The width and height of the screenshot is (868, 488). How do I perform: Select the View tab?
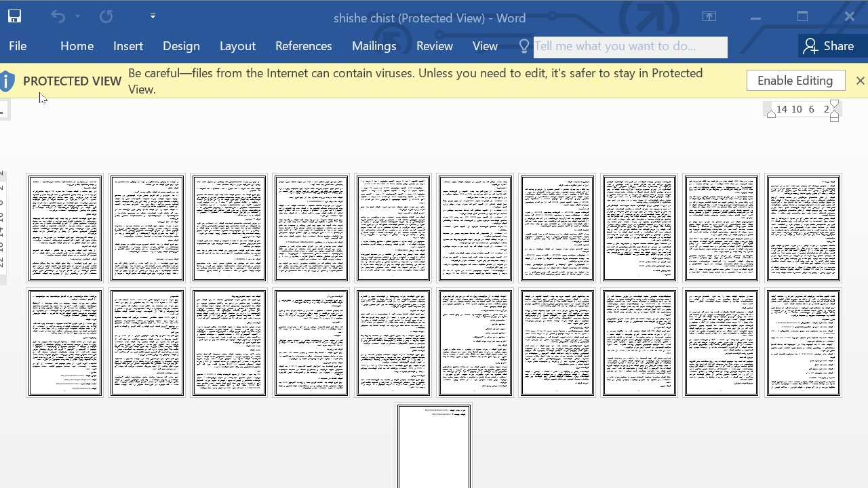(485, 46)
